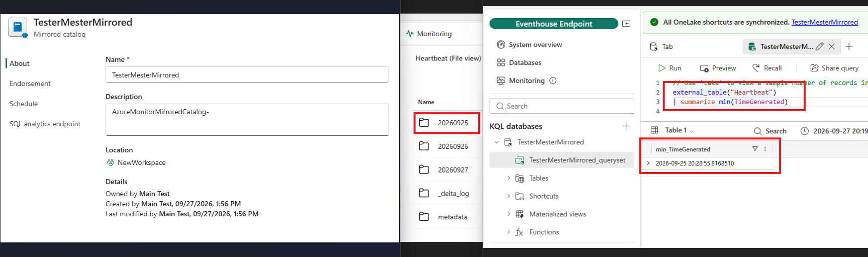Expand the 2026-09-25 result row
This screenshot has width=868, height=257.
point(648,163)
